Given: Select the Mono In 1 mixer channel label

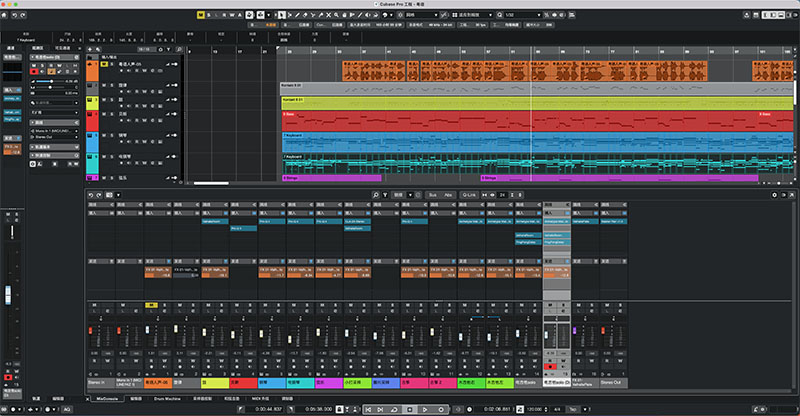Looking at the screenshot, I should [x=130, y=382].
